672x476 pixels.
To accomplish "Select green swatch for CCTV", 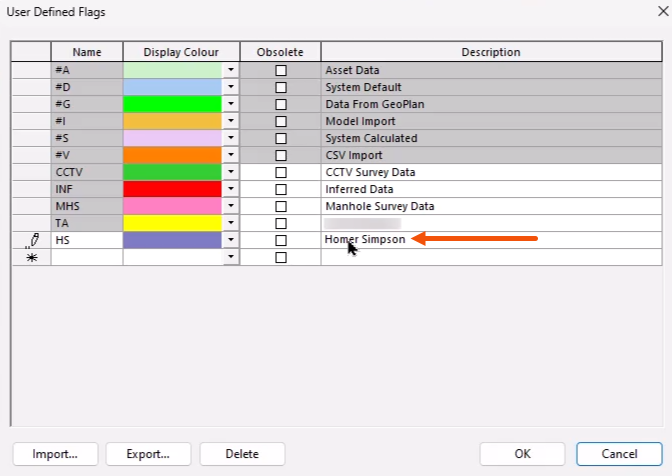I will (x=173, y=172).
